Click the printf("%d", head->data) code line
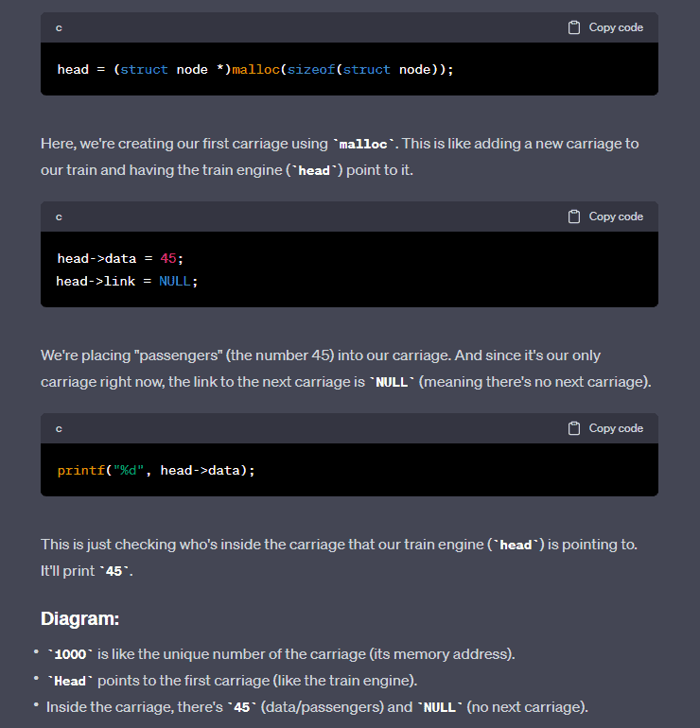The width and height of the screenshot is (700, 728). coord(156,470)
